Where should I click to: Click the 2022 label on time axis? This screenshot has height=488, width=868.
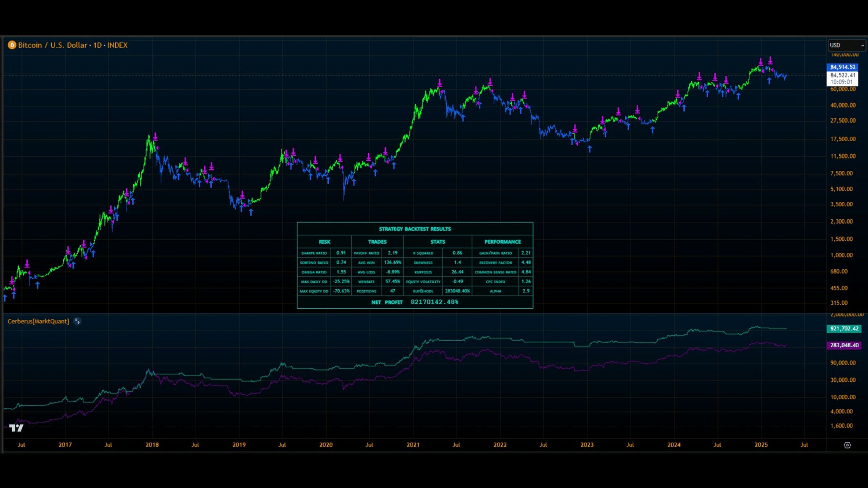500,445
